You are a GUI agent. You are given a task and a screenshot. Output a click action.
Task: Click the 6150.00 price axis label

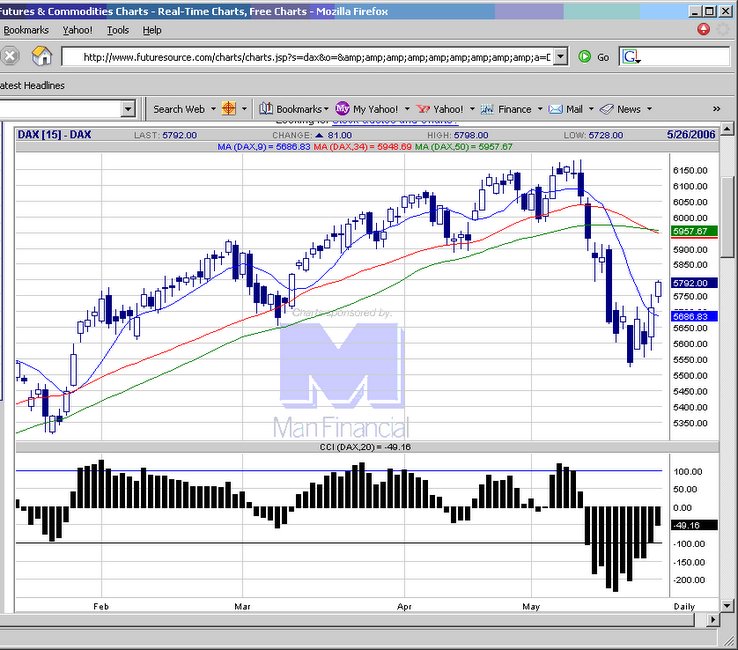point(690,170)
